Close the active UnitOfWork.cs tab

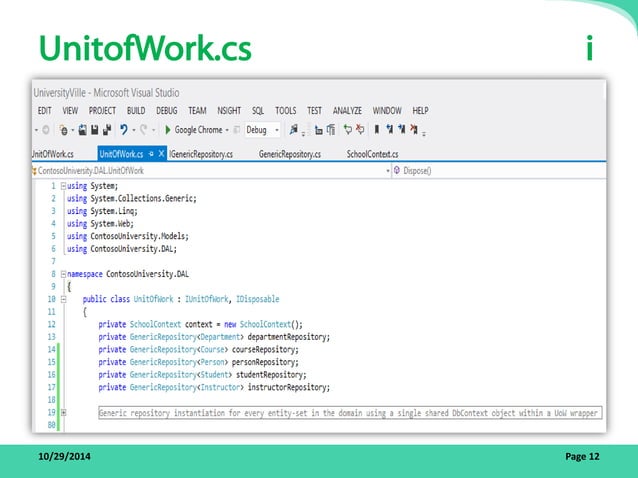(x=161, y=155)
